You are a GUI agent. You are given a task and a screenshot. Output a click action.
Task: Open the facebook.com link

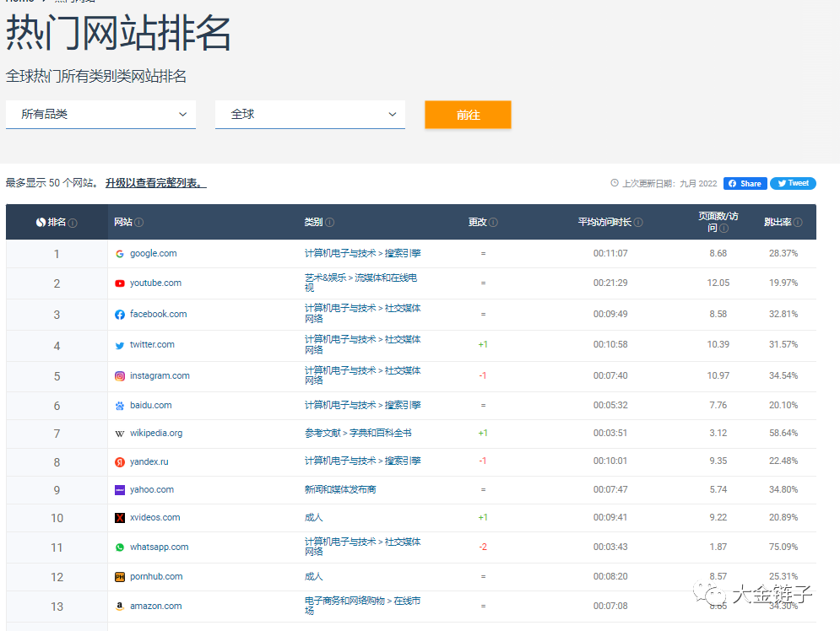158,314
